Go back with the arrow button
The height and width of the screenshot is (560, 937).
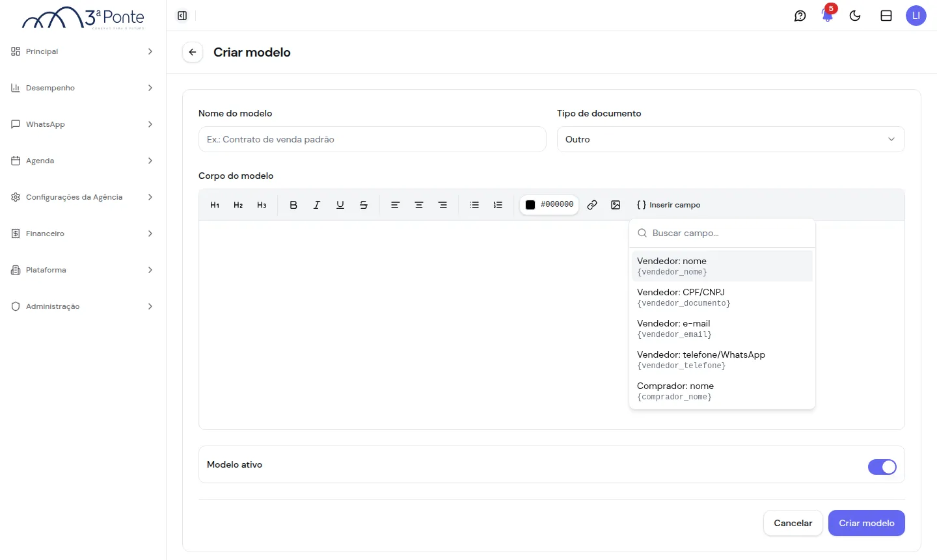(x=193, y=52)
